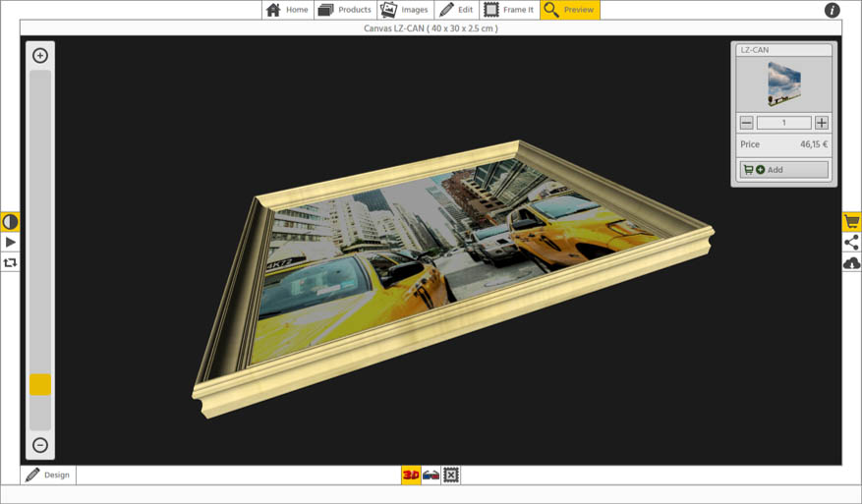Click the 'Canvas LZ-CAN ( 40 x 30 x 2.5 cm )' title
Image resolution: width=862 pixels, height=504 pixels.
pos(431,28)
